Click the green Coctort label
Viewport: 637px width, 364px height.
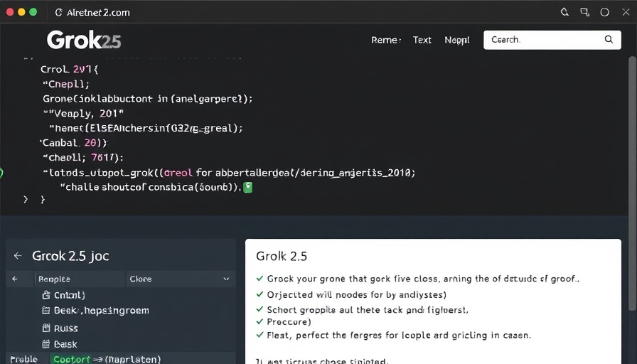click(x=72, y=359)
